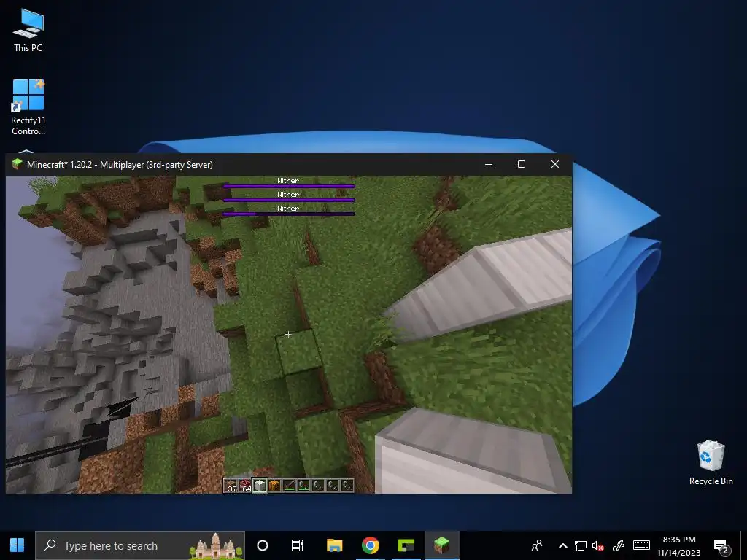The height and width of the screenshot is (560, 747).
Task: Select the orange pumpkin-like hotbar item
Action: (274, 485)
